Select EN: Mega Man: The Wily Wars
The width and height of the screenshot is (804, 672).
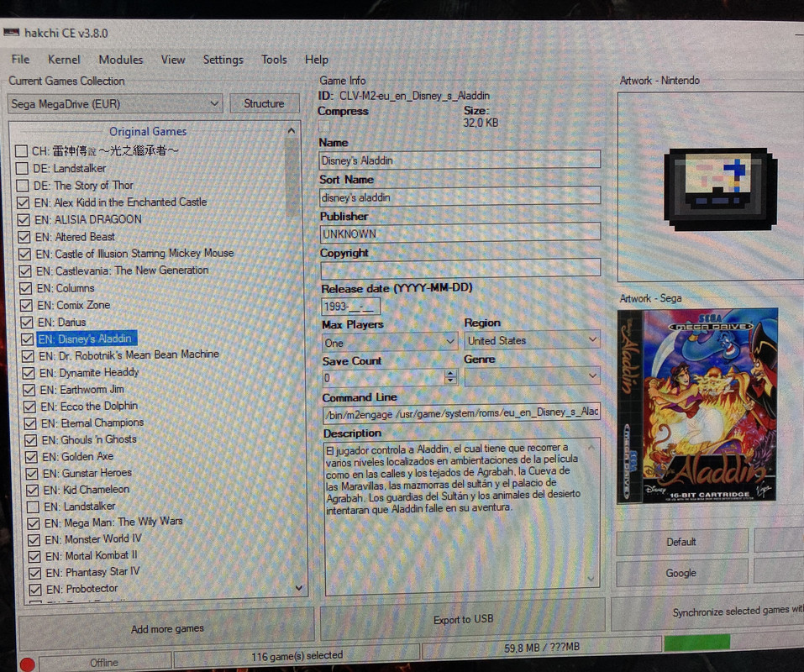click(113, 522)
